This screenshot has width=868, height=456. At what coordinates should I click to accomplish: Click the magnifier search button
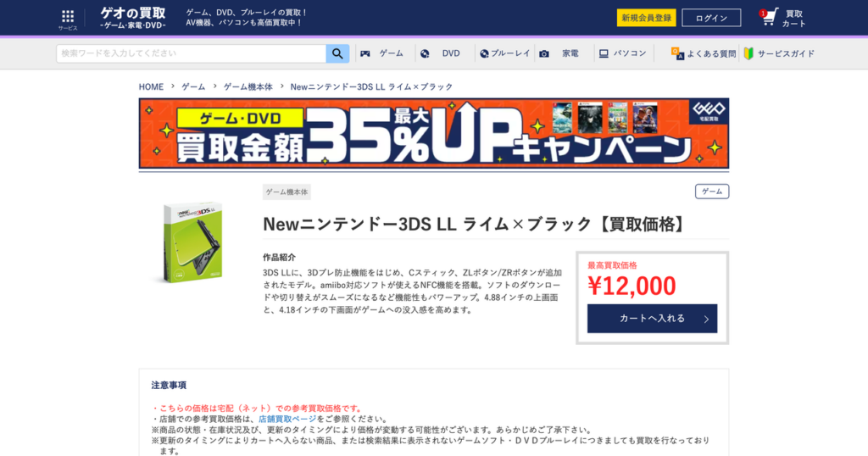point(337,53)
